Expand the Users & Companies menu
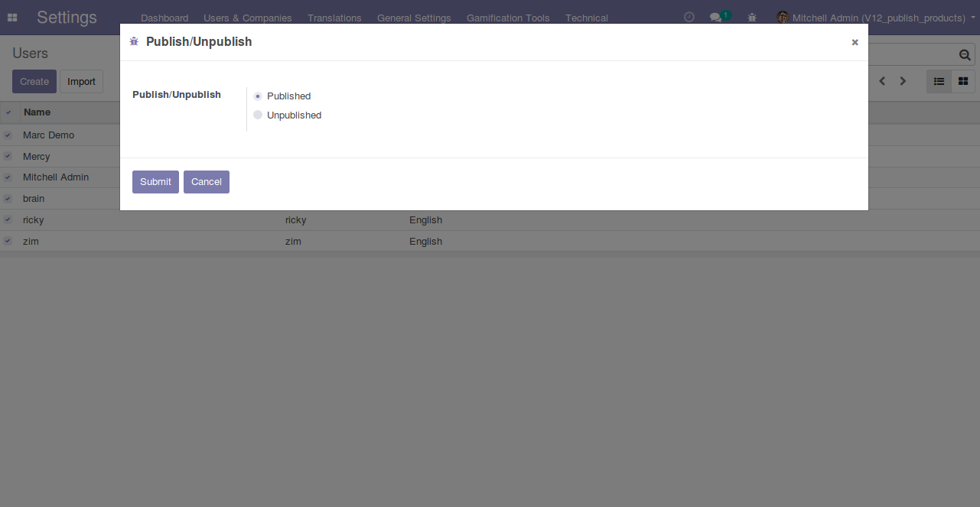Viewport: 980px width, 507px height. tap(247, 18)
